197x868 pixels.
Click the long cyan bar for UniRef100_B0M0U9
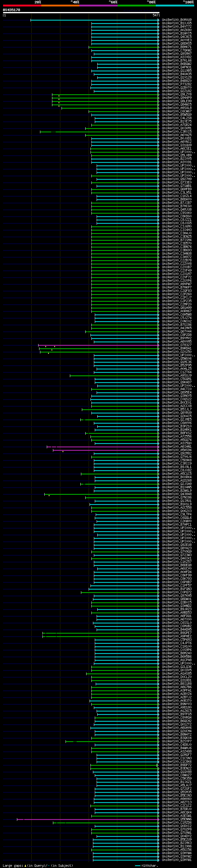click(x=94, y=20)
